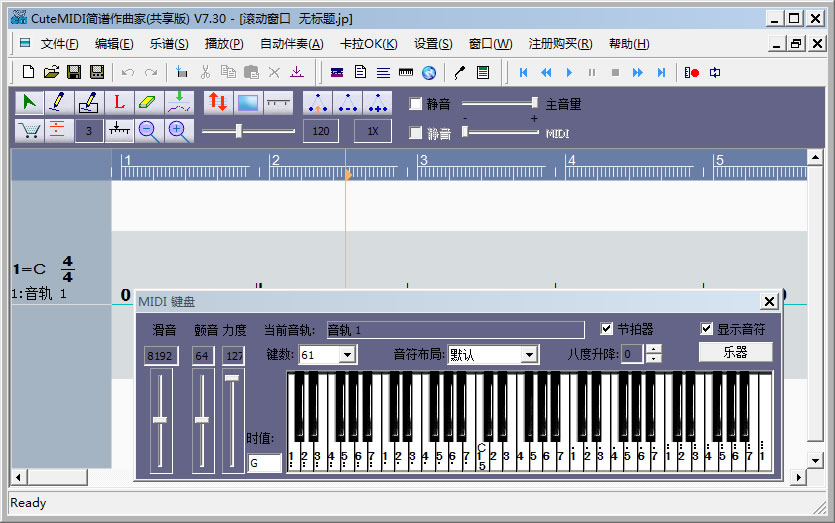Click the 主音量 master volume slider handle
Image resolution: width=835 pixels, height=523 pixels.
(x=535, y=103)
